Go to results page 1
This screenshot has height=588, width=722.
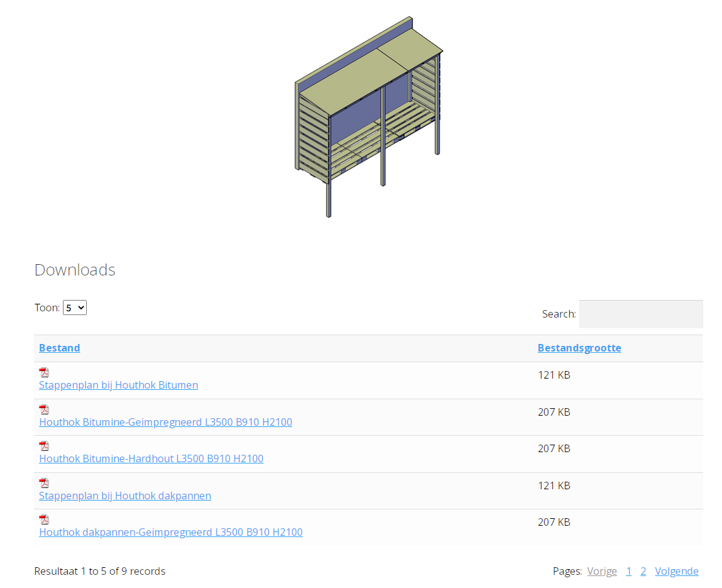click(628, 571)
